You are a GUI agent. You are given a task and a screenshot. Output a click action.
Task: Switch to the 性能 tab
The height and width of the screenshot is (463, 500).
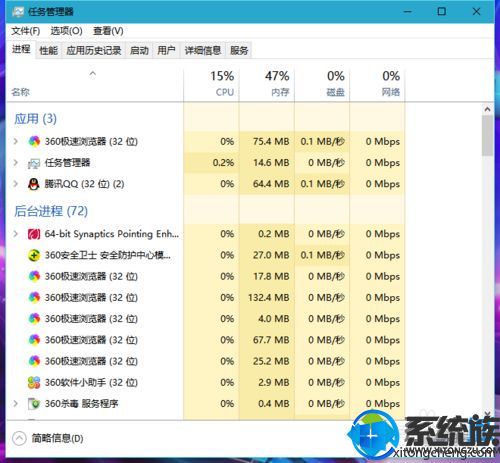pyautogui.click(x=49, y=50)
